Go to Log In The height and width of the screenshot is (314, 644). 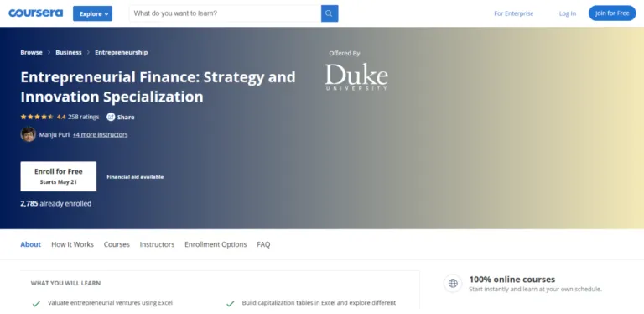567,13
